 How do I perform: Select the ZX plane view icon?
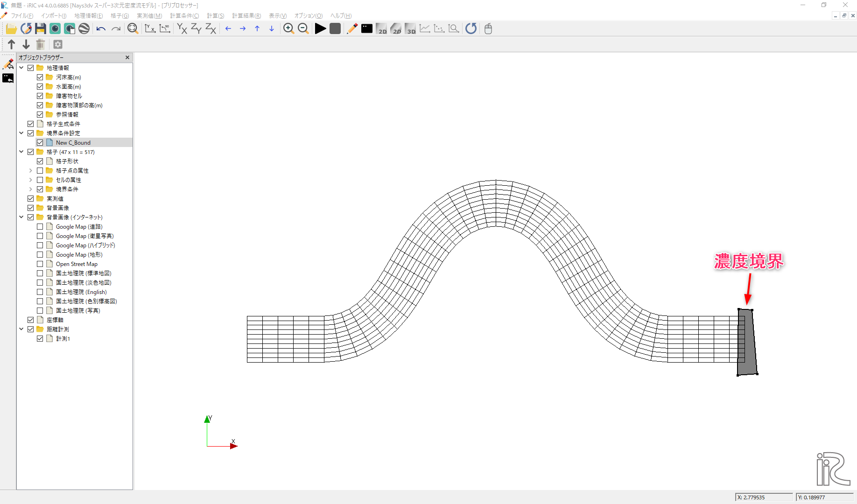[x=211, y=29]
